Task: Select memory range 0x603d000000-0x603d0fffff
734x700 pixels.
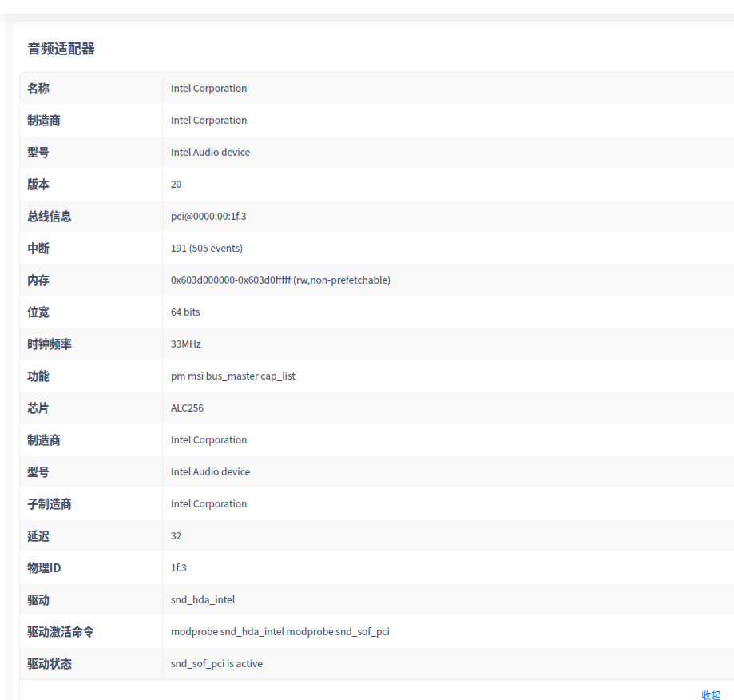Action: coord(231,280)
